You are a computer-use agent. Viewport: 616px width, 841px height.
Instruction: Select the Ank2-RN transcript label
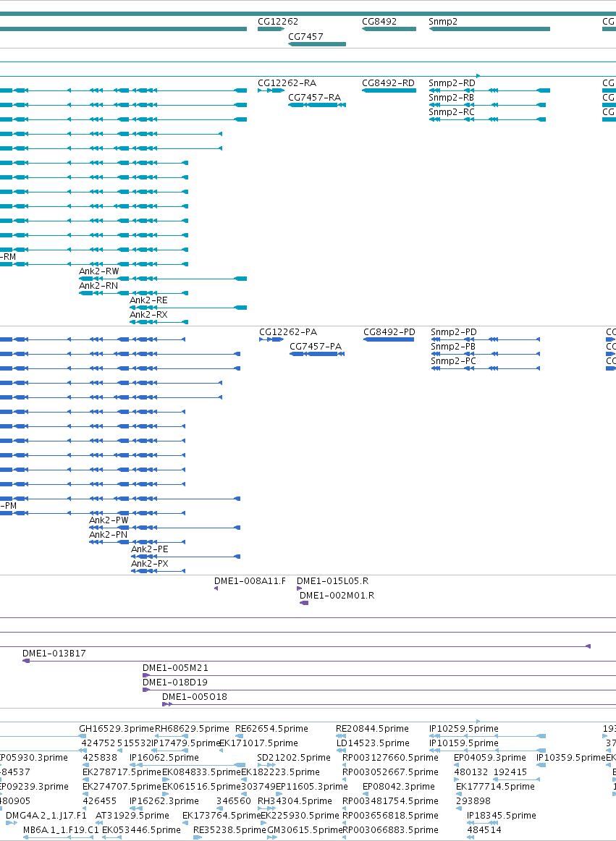pos(98,286)
